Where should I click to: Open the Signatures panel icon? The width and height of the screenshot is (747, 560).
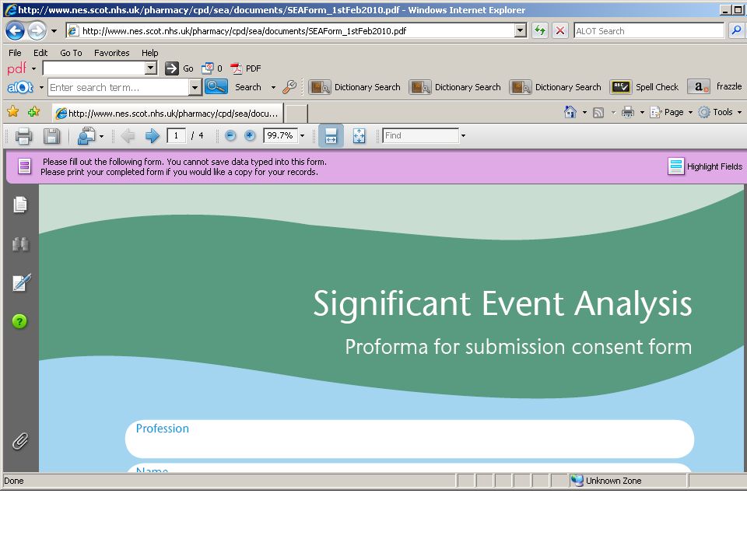(x=21, y=282)
